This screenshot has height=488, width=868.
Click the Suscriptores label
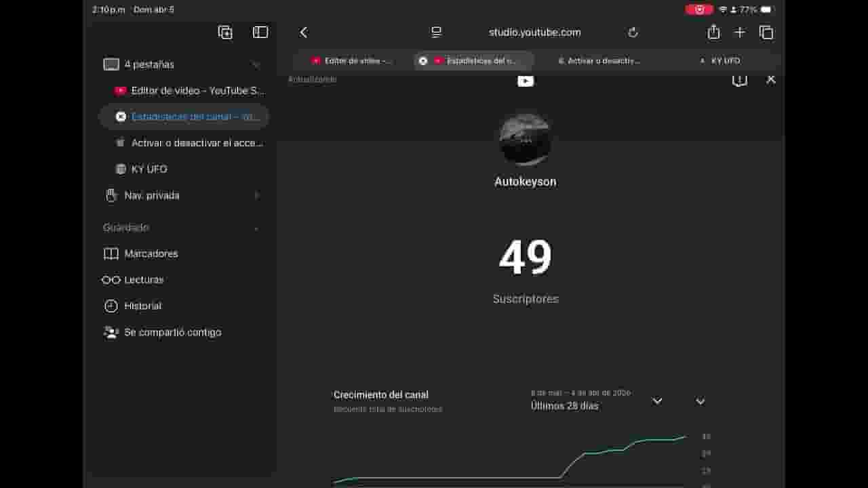tap(526, 299)
